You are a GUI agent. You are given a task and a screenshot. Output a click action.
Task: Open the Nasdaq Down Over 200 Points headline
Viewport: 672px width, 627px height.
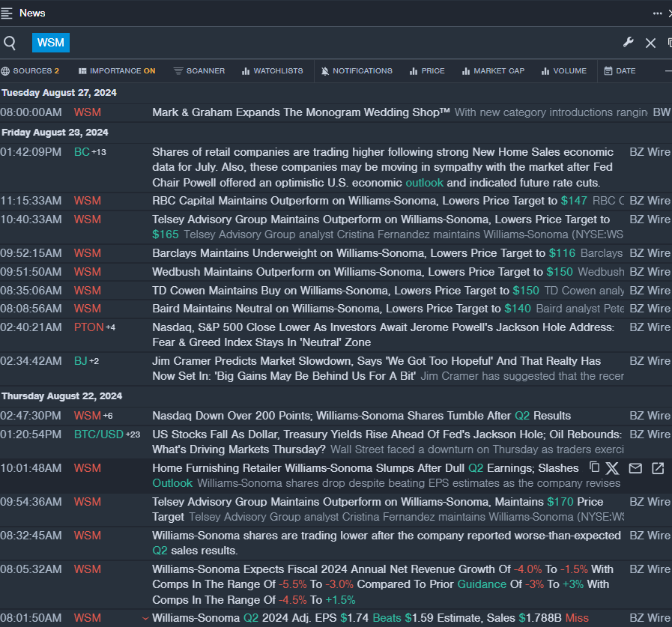click(362, 416)
